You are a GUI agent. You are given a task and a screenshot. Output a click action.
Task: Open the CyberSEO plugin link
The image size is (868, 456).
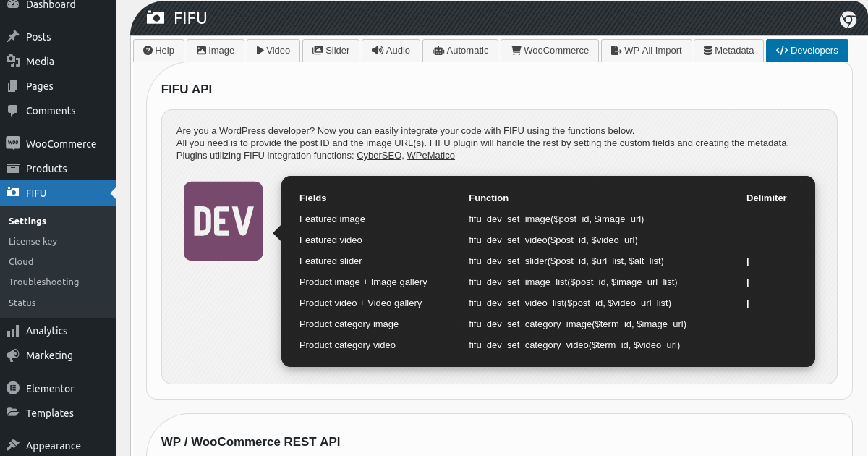(379, 156)
